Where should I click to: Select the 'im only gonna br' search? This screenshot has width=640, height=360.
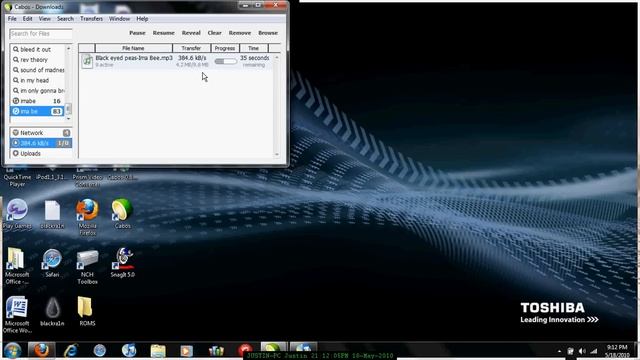pyautogui.click(x=38, y=91)
